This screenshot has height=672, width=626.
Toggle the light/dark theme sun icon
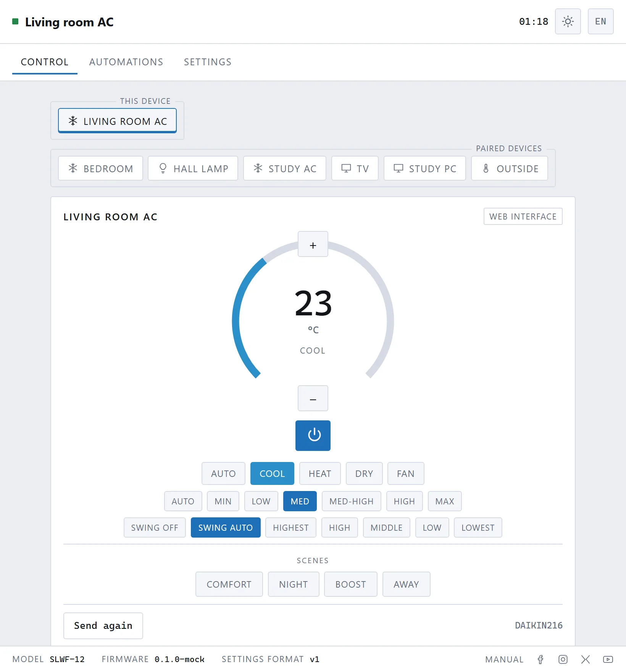pyautogui.click(x=568, y=21)
